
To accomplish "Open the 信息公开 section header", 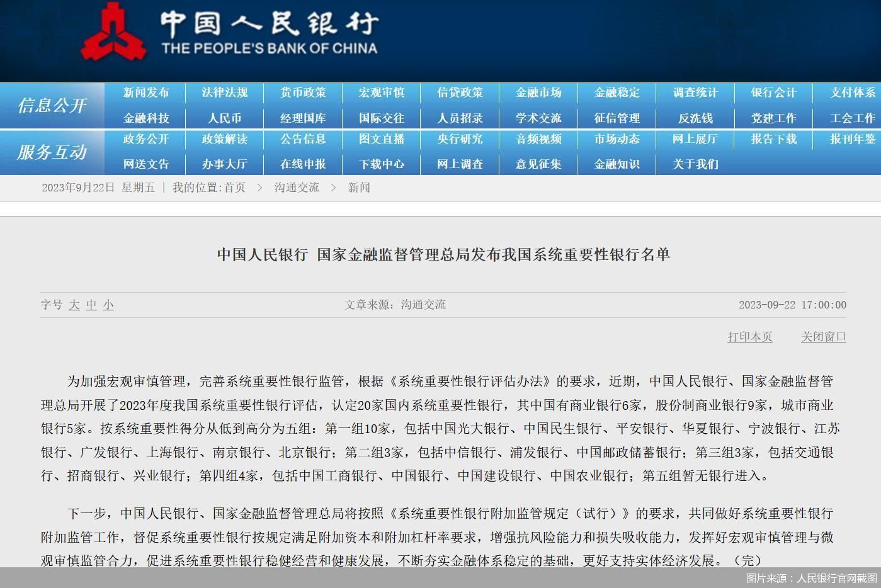I will 52,105.
